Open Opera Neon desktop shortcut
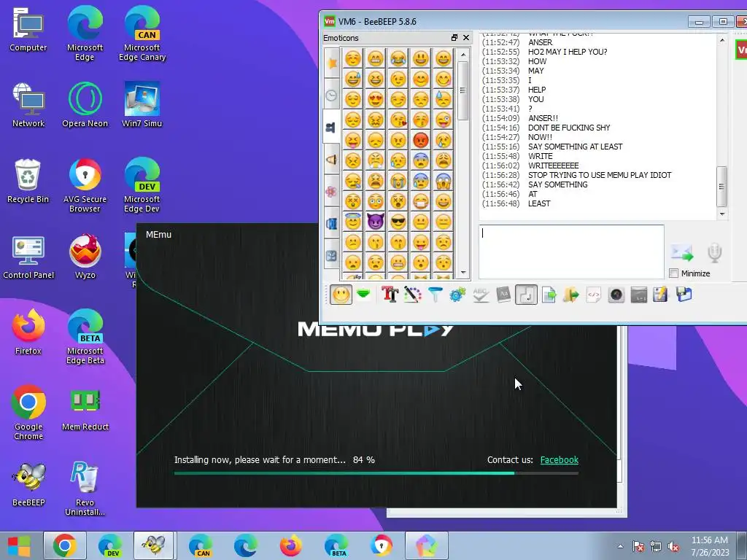 pyautogui.click(x=85, y=105)
